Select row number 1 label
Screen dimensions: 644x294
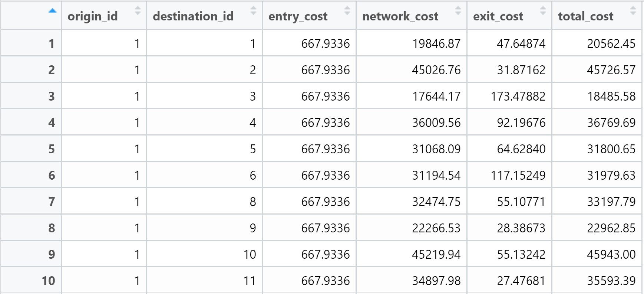coord(52,44)
